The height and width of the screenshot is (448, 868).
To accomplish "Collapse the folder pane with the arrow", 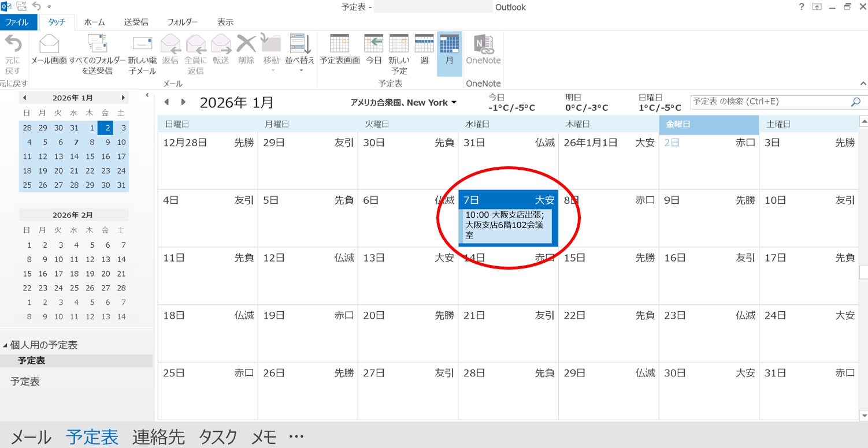I will pos(147,95).
